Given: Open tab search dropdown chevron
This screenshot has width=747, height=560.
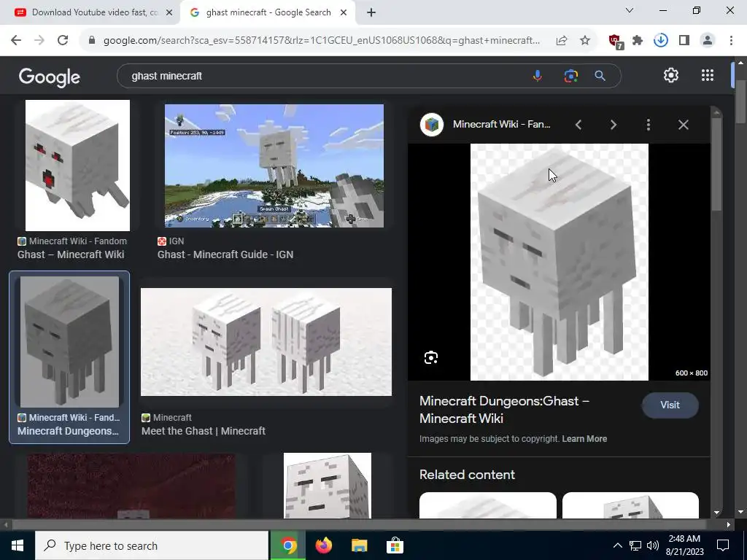Looking at the screenshot, I should (630, 10).
